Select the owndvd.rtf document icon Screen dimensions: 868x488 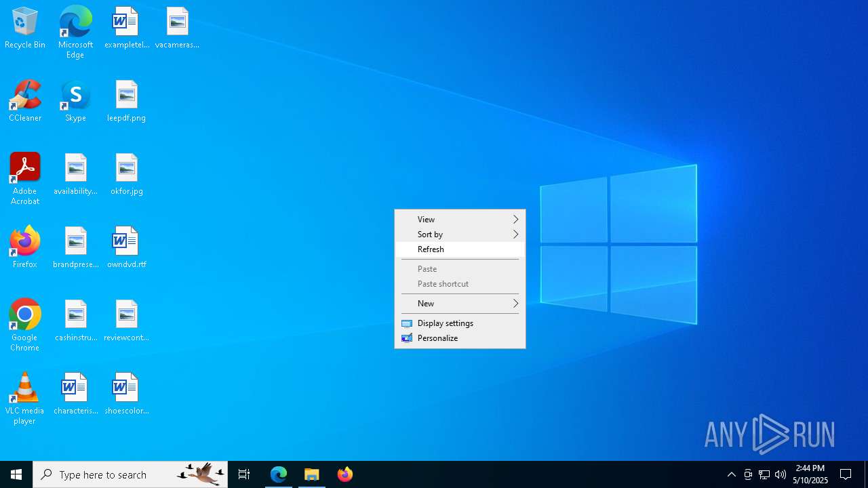[x=126, y=248]
